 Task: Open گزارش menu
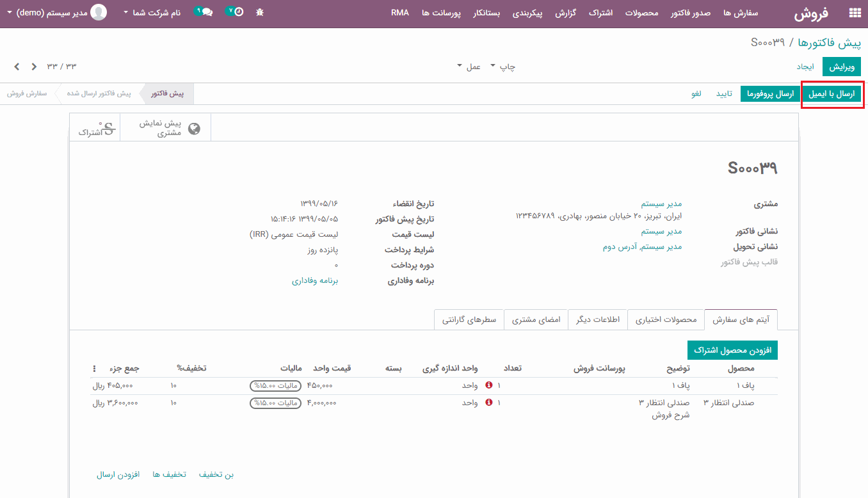click(x=566, y=13)
